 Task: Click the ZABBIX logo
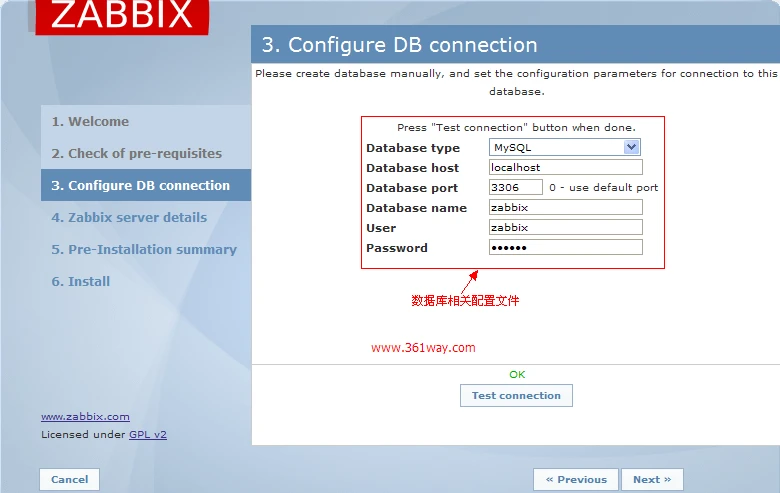point(122,16)
